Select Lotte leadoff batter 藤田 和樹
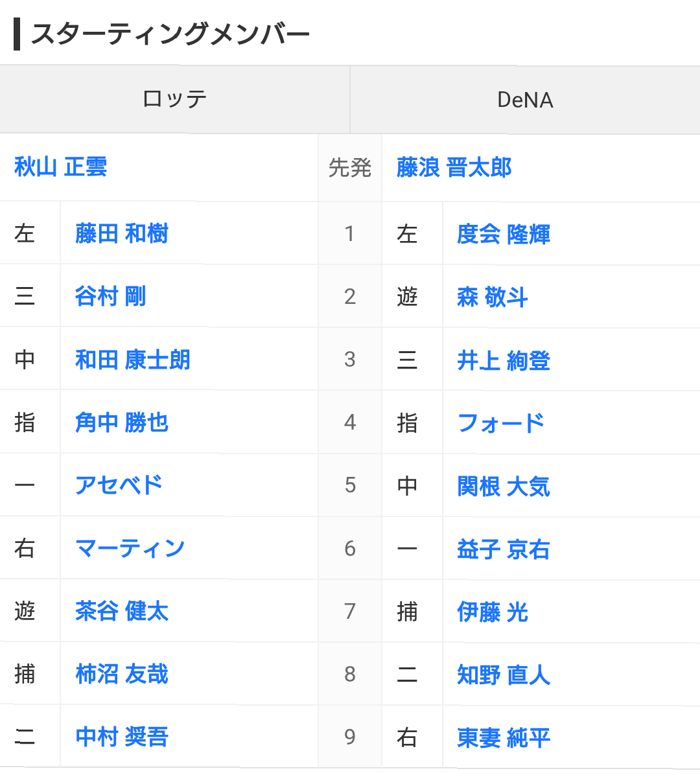Screen dimensions: 700x784 tap(122, 233)
